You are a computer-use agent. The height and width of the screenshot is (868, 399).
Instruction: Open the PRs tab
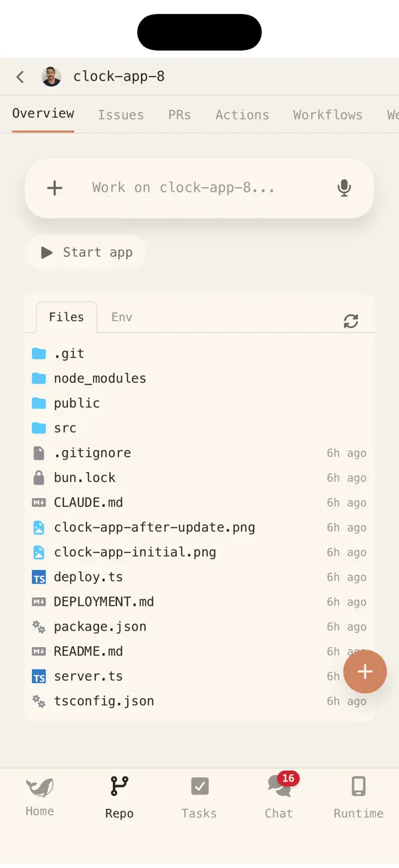click(x=180, y=114)
